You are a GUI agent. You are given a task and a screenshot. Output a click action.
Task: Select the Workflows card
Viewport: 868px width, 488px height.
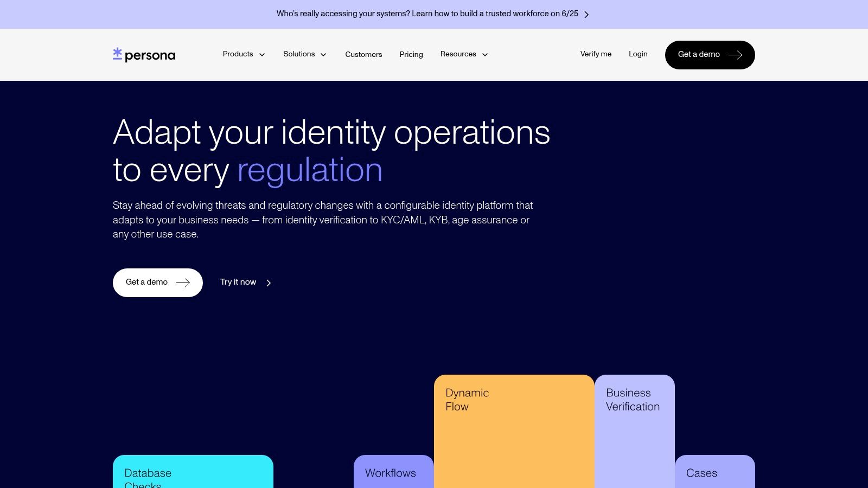[x=394, y=471]
